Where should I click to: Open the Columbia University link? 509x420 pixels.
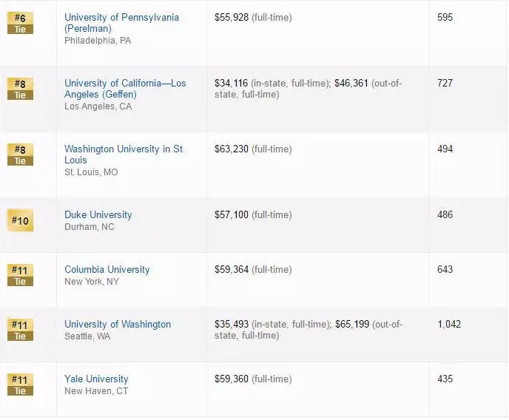click(x=107, y=269)
